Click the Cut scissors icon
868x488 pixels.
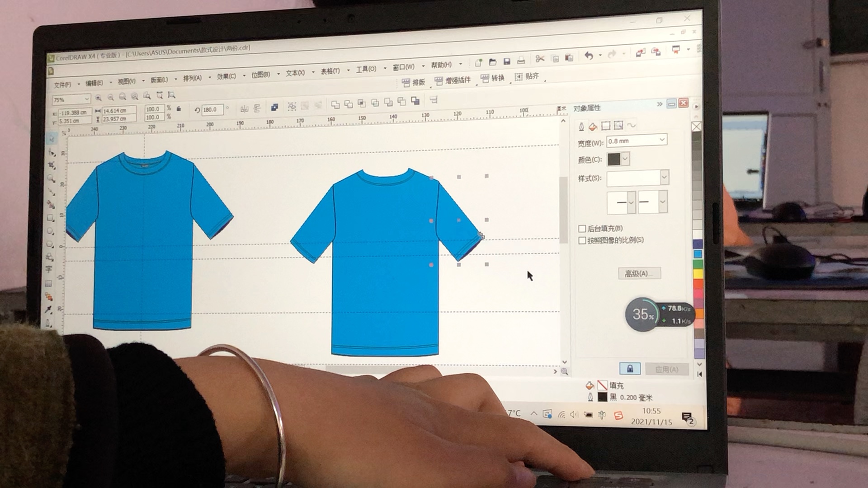click(539, 59)
